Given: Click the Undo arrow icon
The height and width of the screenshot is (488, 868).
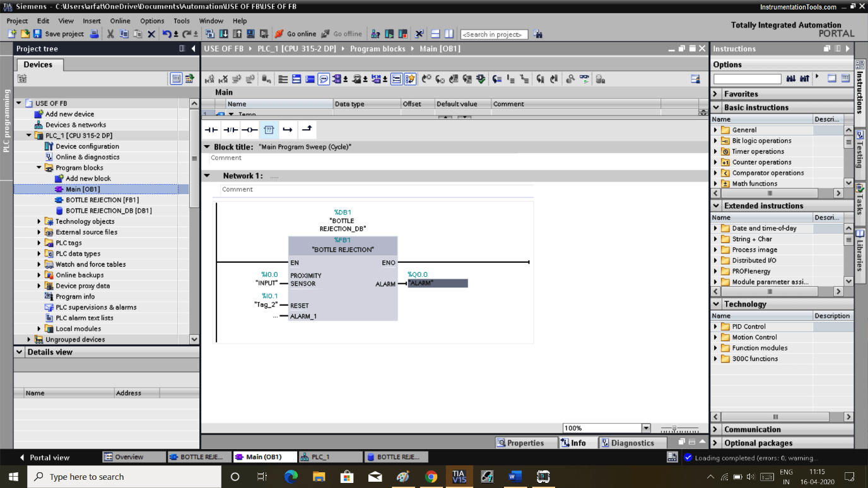Looking at the screenshot, I should (x=167, y=34).
